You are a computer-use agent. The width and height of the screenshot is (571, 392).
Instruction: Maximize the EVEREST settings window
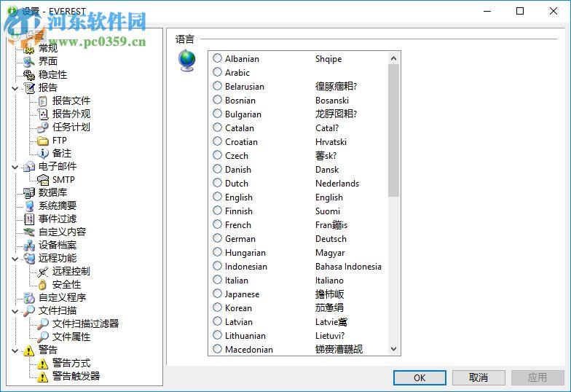(520, 11)
